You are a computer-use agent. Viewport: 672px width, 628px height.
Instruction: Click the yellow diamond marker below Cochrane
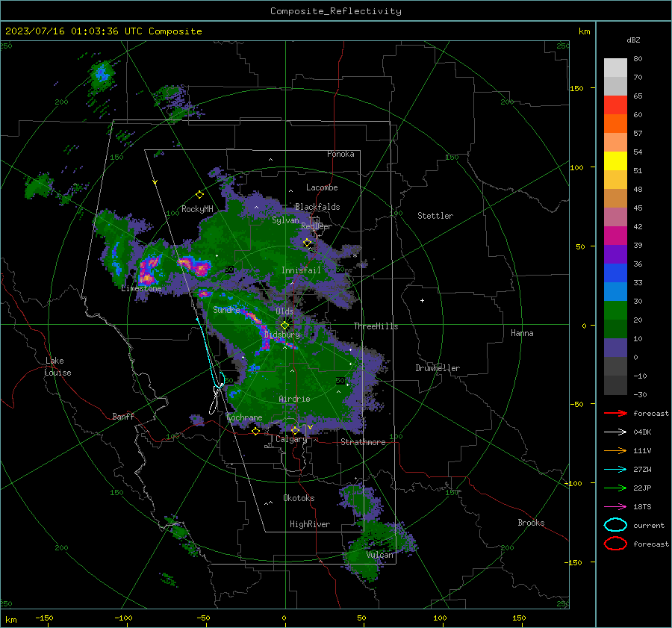coord(256,431)
